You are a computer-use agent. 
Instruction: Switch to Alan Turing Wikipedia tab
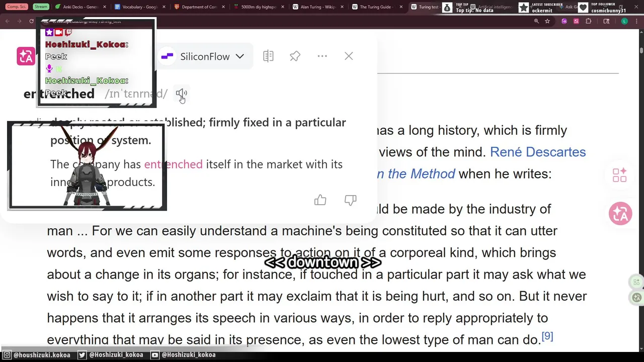[x=317, y=7]
